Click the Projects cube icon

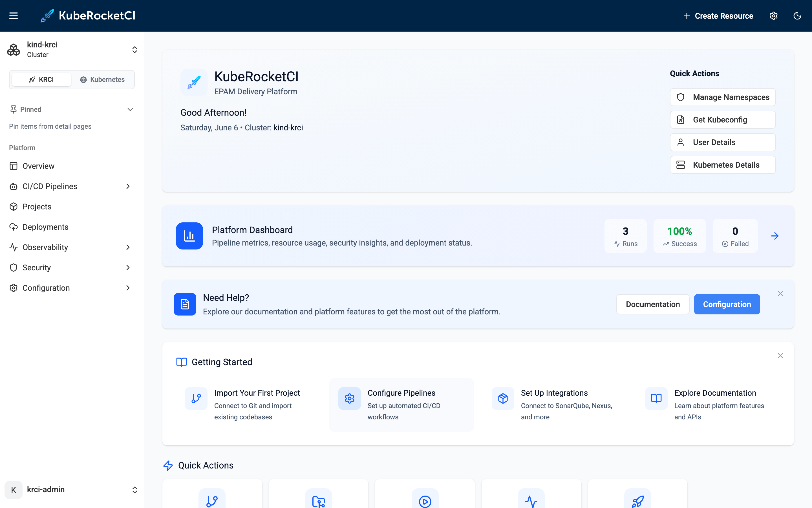coord(14,207)
